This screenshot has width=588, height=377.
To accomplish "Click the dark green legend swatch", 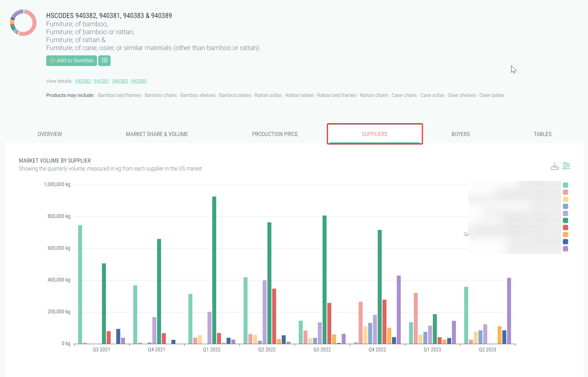I will pos(565,220).
